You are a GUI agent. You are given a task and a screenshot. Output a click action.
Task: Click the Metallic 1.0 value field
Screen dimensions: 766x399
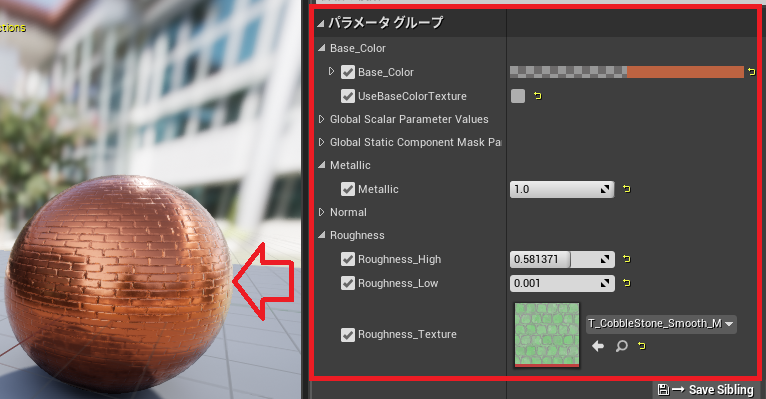tap(562, 189)
